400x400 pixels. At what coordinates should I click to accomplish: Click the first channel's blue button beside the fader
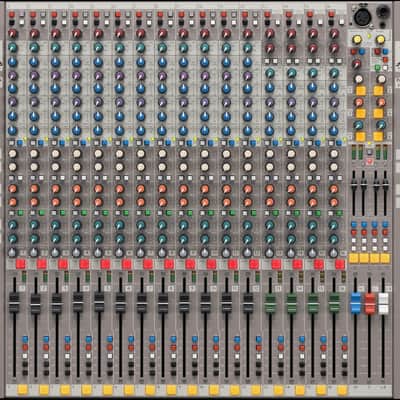[x=25, y=339]
